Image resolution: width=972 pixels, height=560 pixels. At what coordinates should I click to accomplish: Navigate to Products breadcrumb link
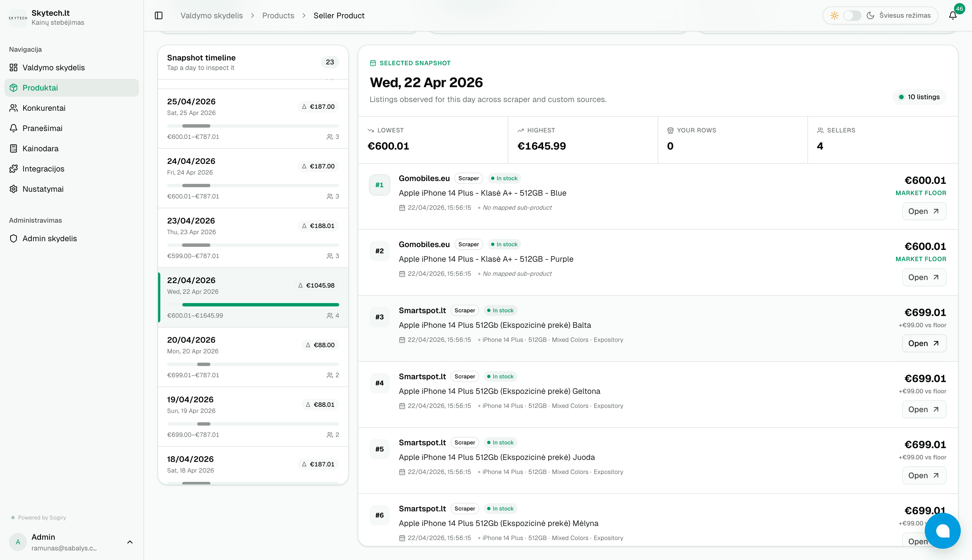click(x=278, y=15)
